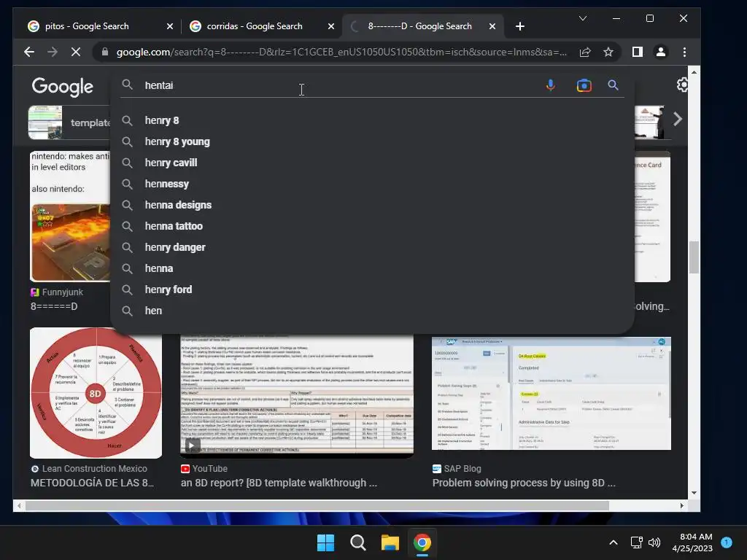Open the clock showing 8:04 AM
Screen dimensions: 747x560
point(692,542)
